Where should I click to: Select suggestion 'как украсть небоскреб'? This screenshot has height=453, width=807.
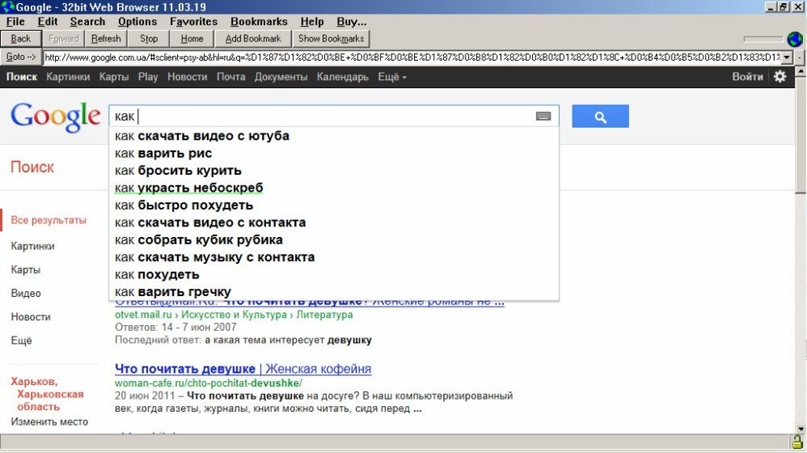coord(189,188)
